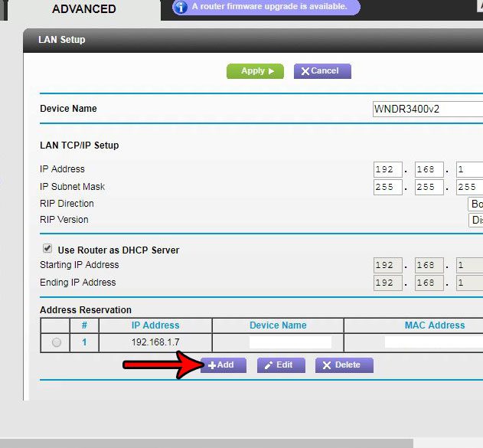Screen dimensions: 483x448
Task: Click the firmware upgrade info icon
Action: coord(181,8)
